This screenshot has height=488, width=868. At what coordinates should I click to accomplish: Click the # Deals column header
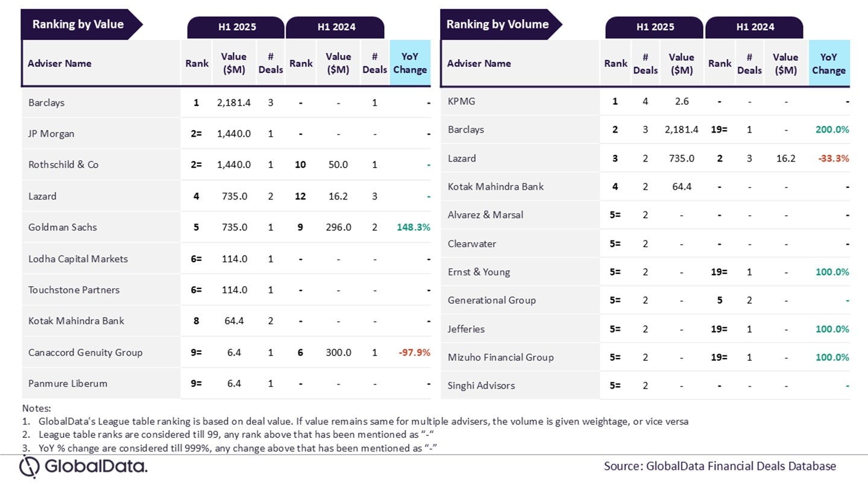coord(271,63)
